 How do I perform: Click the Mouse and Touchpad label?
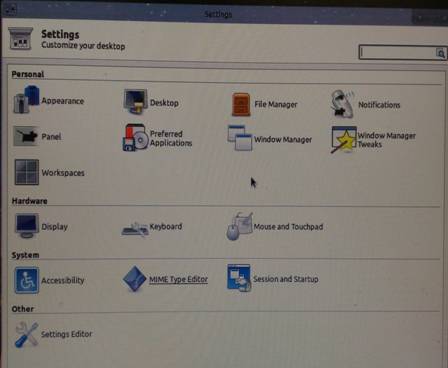288,227
